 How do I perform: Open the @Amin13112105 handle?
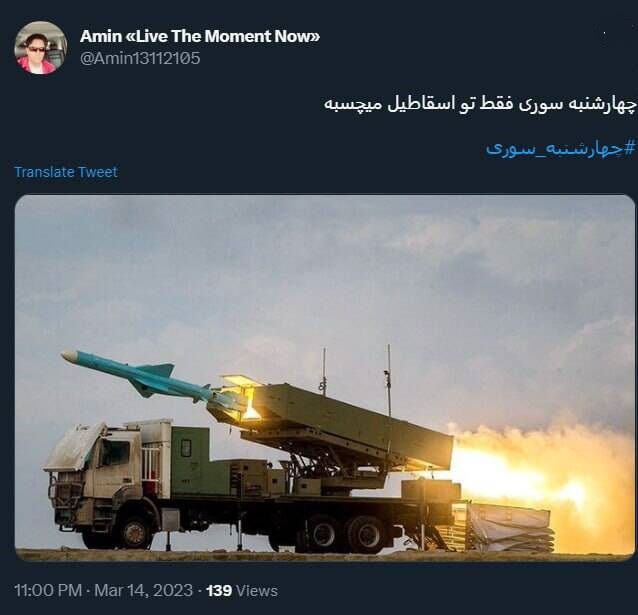pyautogui.click(x=140, y=58)
